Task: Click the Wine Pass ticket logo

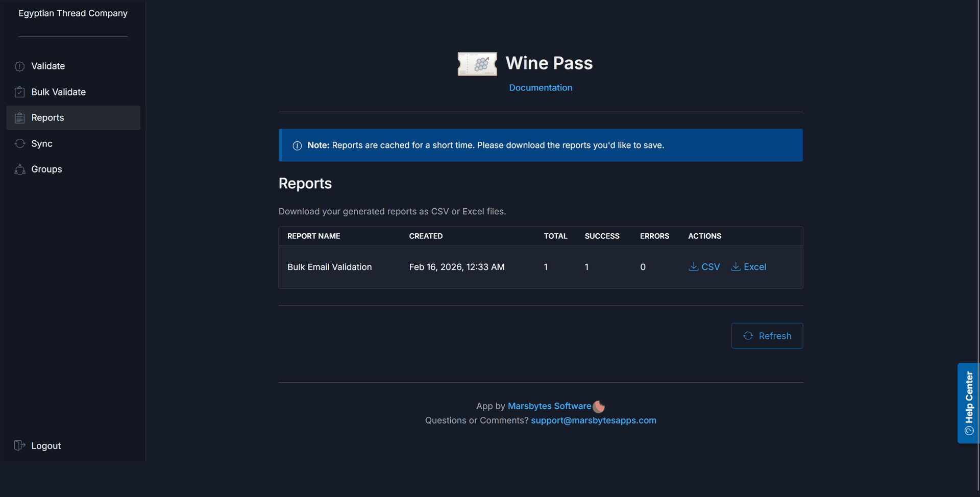Action: point(477,63)
